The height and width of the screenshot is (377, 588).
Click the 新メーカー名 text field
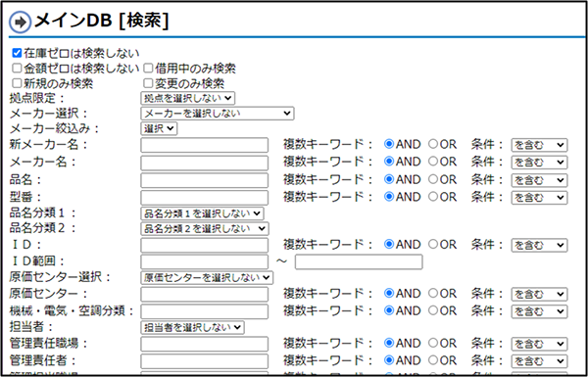205,145
